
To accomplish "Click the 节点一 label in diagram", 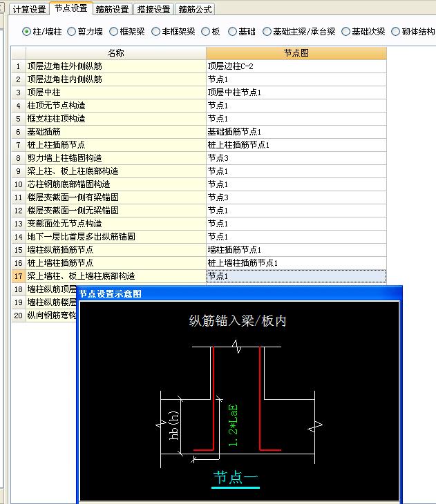I will pos(236,477).
